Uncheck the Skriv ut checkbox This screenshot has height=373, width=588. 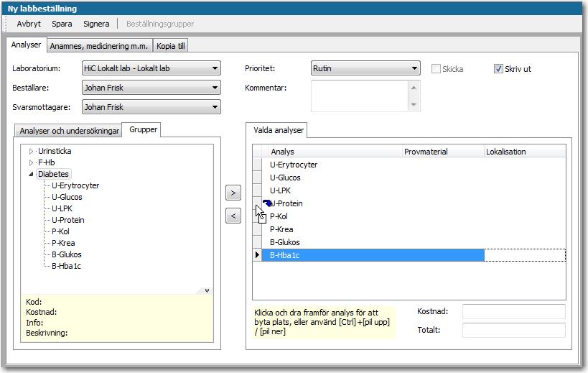click(x=498, y=69)
